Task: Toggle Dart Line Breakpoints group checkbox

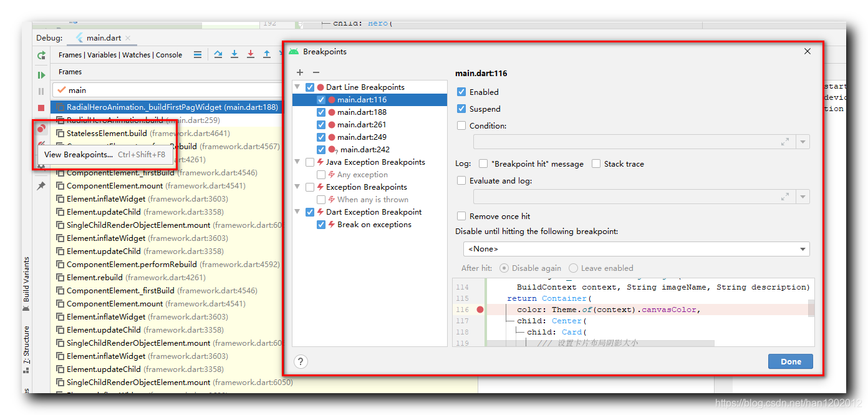Action: pos(310,87)
